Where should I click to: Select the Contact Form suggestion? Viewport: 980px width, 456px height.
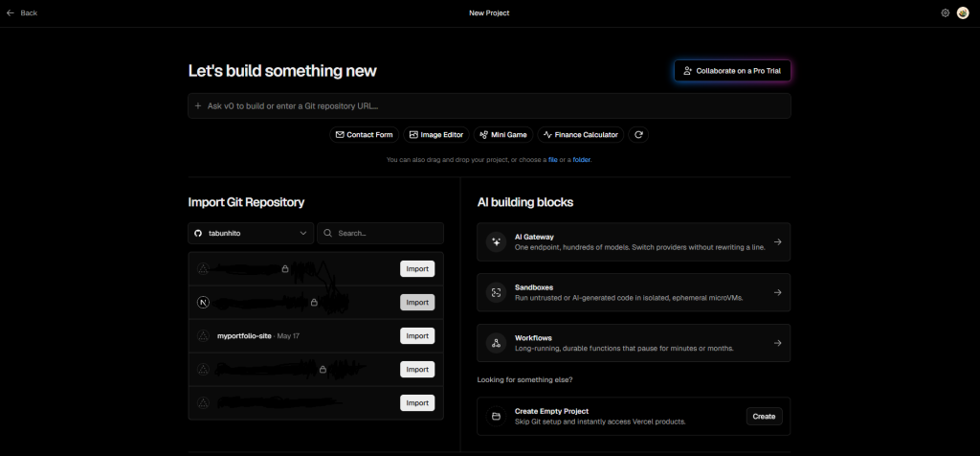point(365,134)
